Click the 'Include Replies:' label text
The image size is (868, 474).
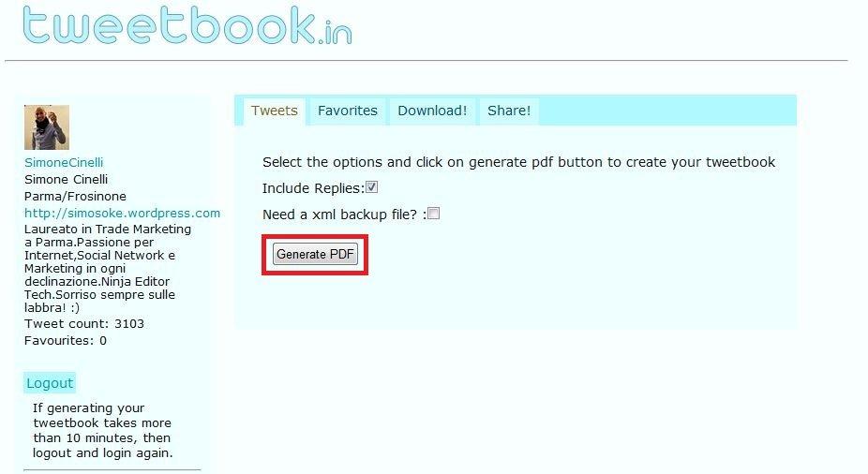tap(313, 188)
